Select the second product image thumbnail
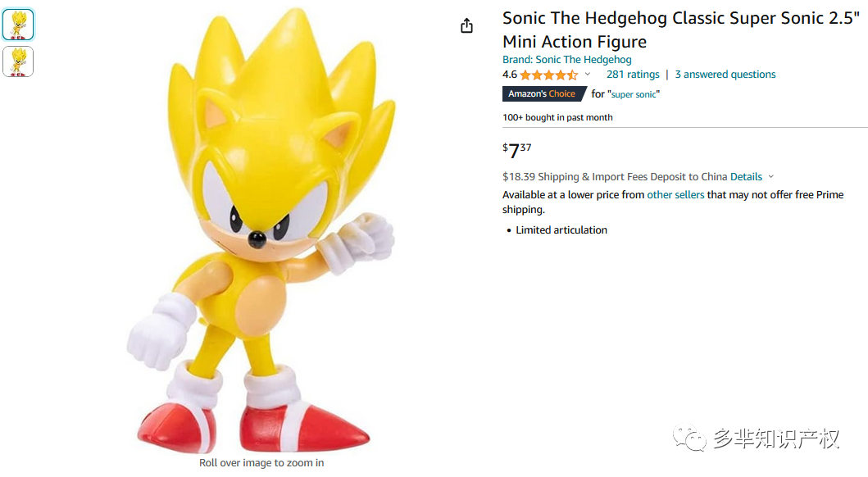Image resolution: width=868 pixels, height=477 pixels. (18, 61)
